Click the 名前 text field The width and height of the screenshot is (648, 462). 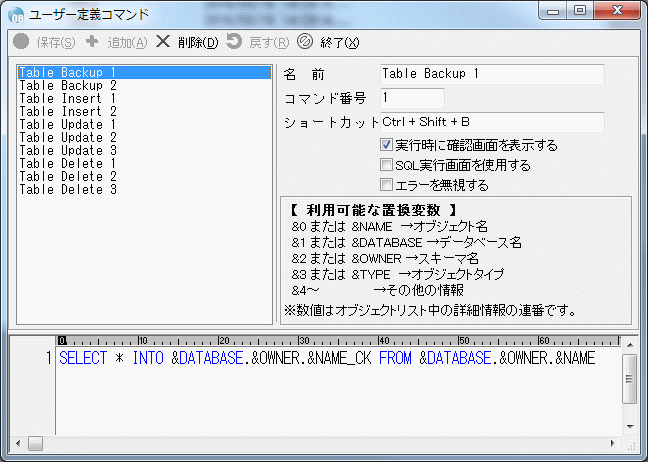(492, 74)
